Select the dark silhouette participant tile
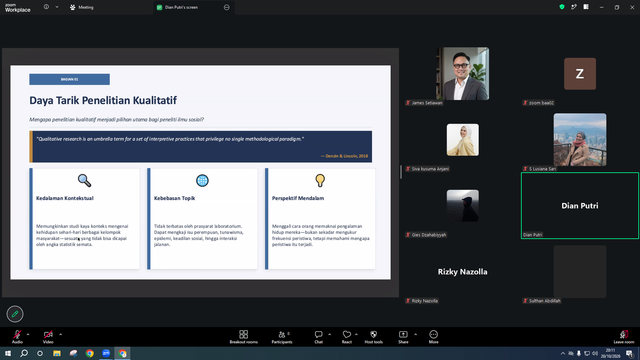Viewport: 640px width, 360px height. coord(462,205)
